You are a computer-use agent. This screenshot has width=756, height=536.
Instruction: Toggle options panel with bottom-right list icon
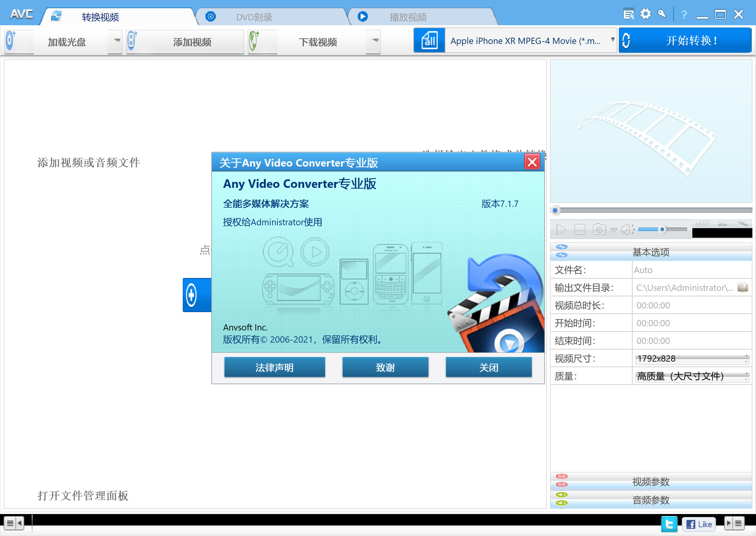(739, 523)
